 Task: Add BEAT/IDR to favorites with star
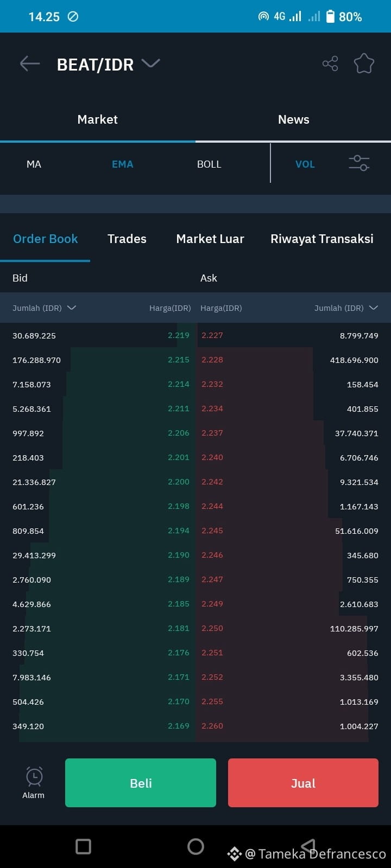click(364, 63)
